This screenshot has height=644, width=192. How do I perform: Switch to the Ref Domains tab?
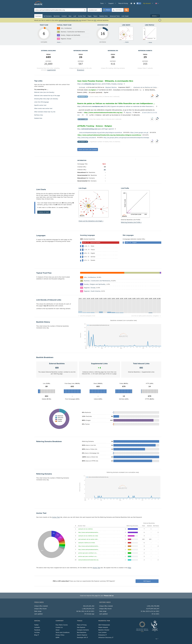coord(47,16)
